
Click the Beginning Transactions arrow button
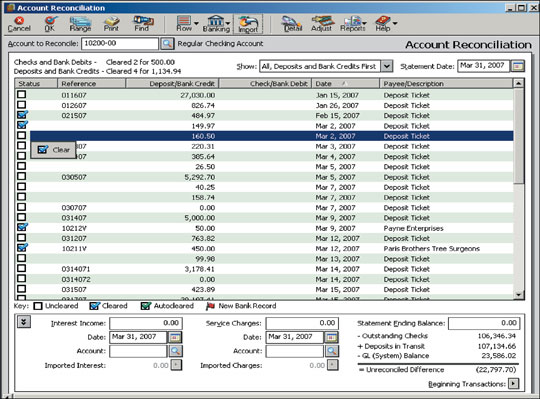coord(513,384)
